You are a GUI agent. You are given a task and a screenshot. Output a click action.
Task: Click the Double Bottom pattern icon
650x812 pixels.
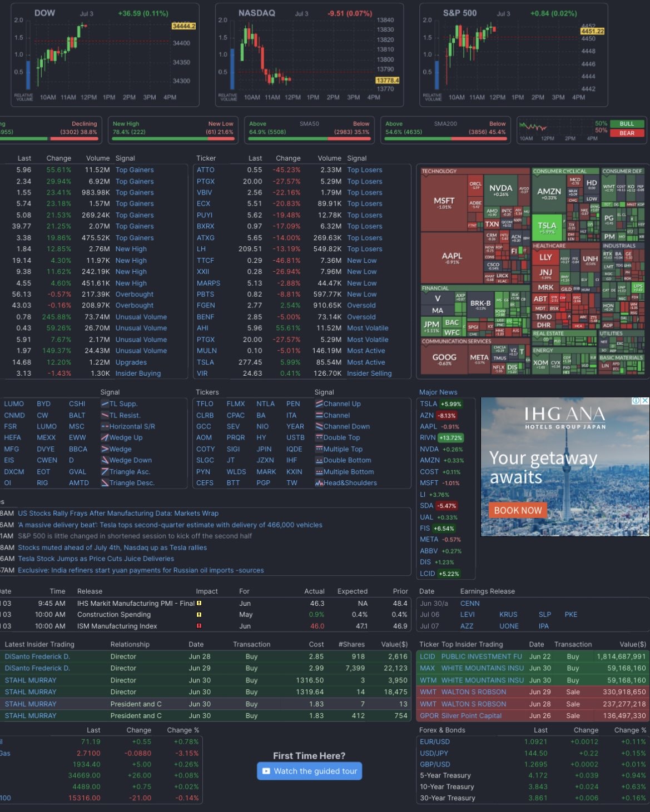319,460
